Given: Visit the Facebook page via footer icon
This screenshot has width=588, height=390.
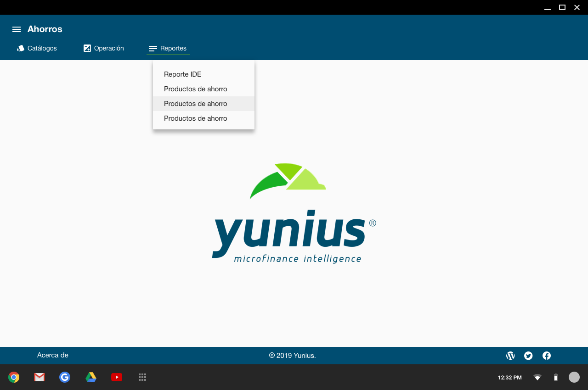Looking at the screenshot, I should coord(547,356).
